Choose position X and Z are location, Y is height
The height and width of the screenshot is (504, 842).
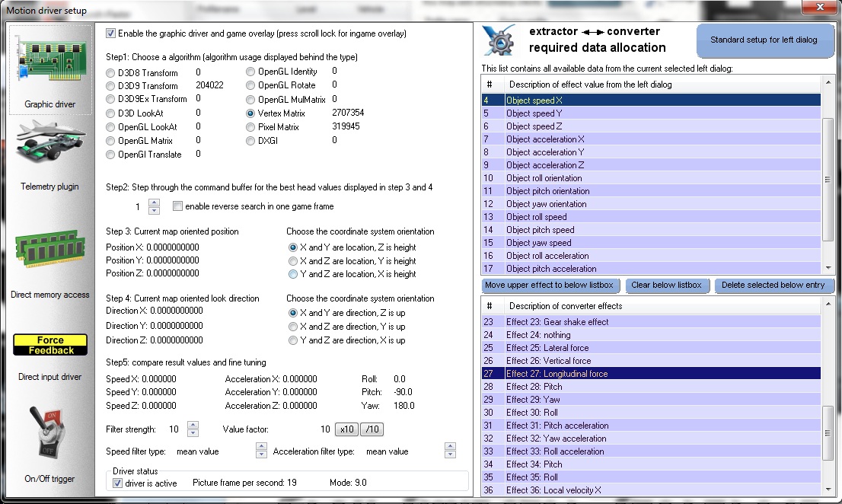click(292, 261)
